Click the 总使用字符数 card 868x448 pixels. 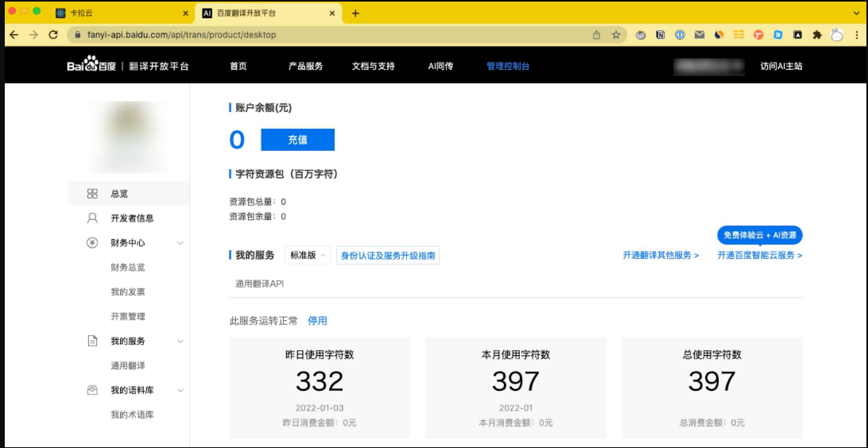[712, 388]
